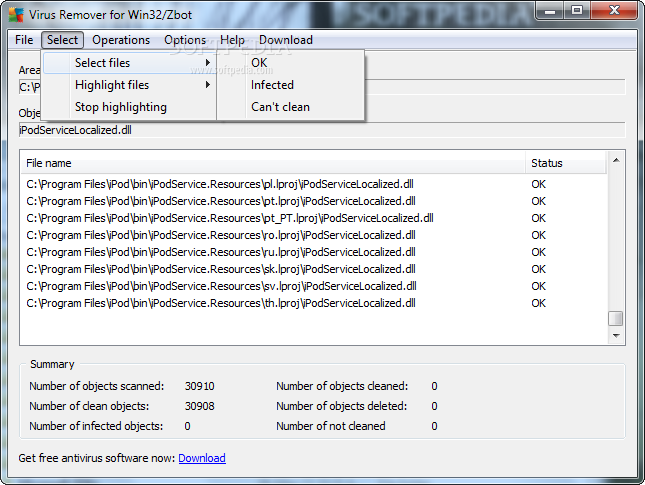Select the ro.lproj iPodServiceLocalized.dll row
The width and height of the screenshot is (645, 485).
point(315,235)
